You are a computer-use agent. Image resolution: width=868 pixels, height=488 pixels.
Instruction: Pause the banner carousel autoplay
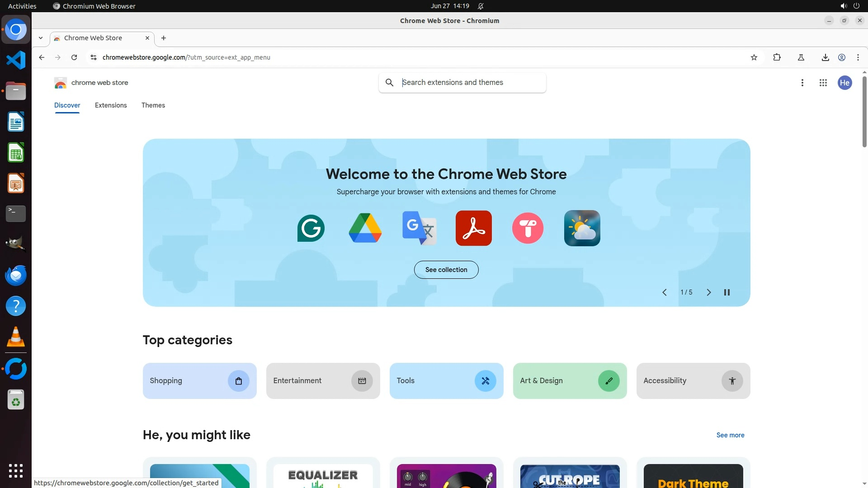click(726, 292)
